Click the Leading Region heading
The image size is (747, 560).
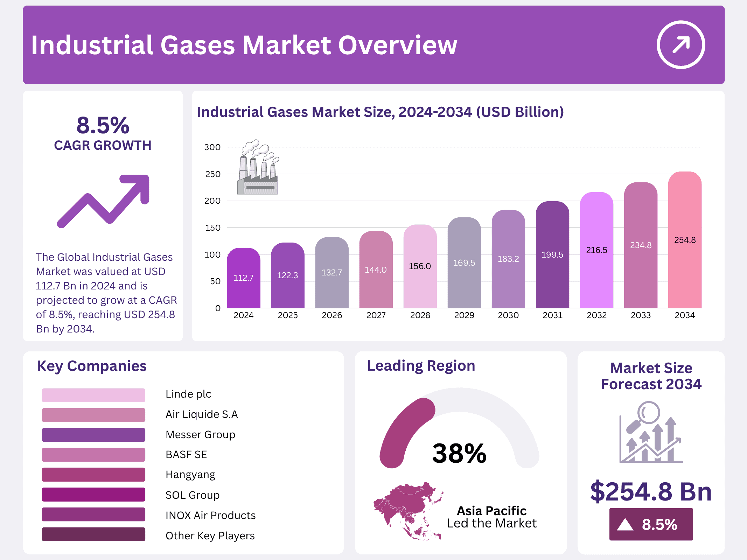pyautogui.click(x=421, y=365)
